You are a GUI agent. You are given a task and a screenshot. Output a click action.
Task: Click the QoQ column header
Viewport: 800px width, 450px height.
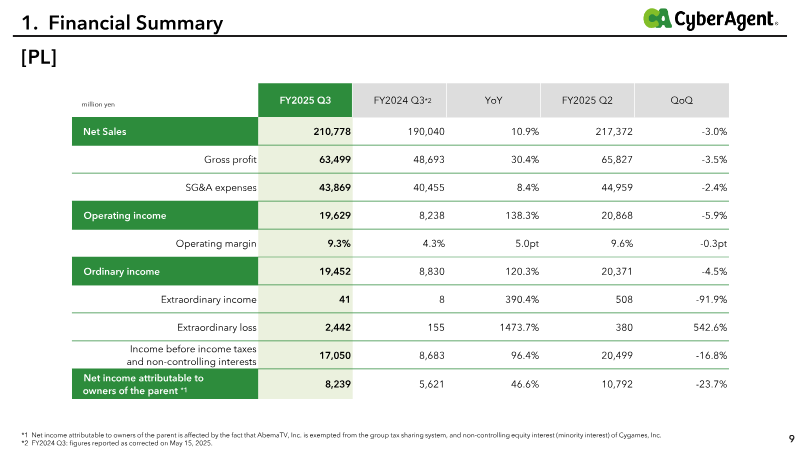tap(682, 100)
